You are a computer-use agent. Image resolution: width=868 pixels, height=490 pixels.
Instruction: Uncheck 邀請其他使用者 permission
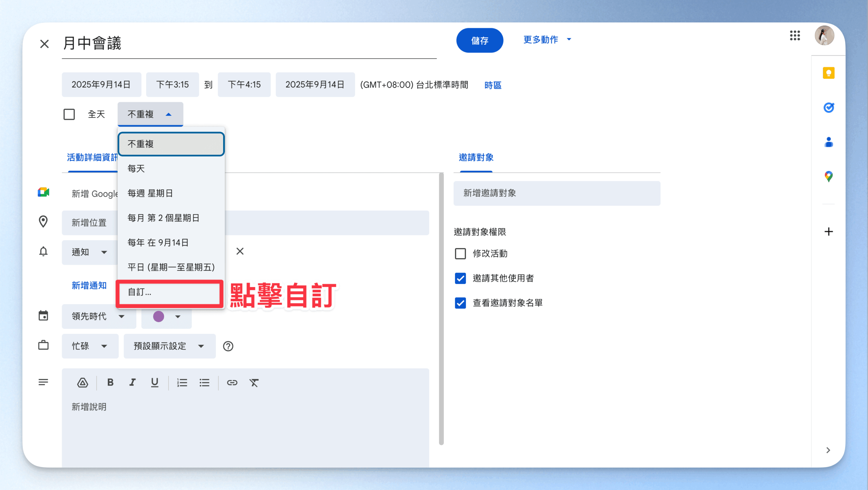(460, 278)
